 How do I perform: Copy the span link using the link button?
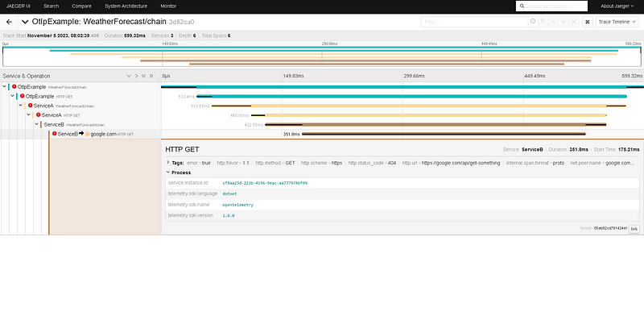(634, 229)
